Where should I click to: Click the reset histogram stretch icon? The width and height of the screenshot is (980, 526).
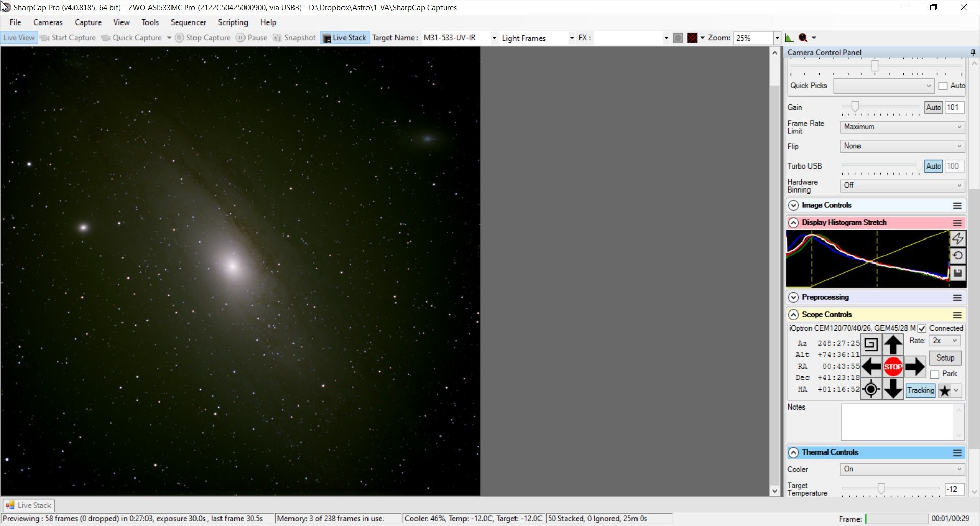pos(958,256)
